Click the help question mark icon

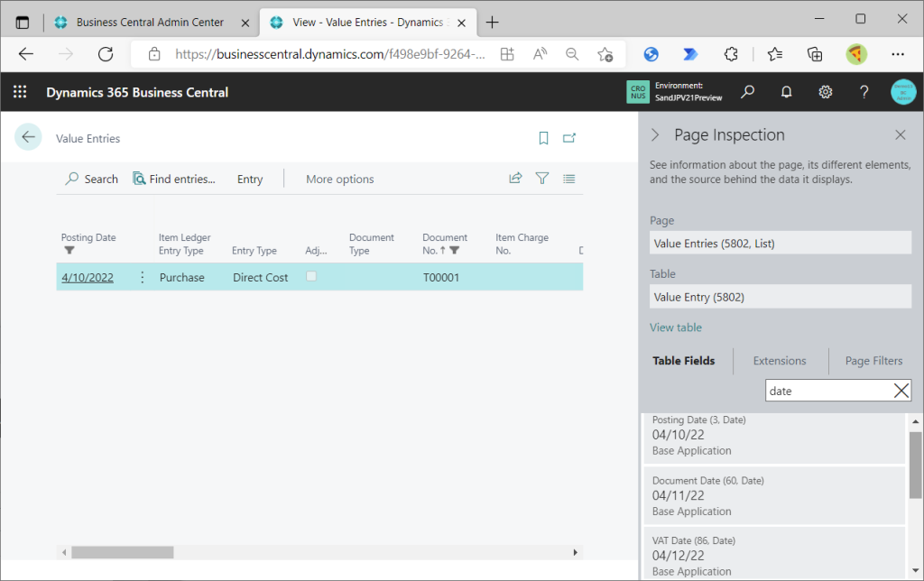(864, 92)
